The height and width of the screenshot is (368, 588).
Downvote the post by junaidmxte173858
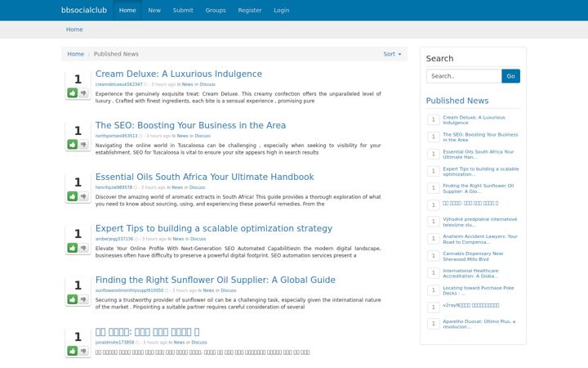[83, 351]
